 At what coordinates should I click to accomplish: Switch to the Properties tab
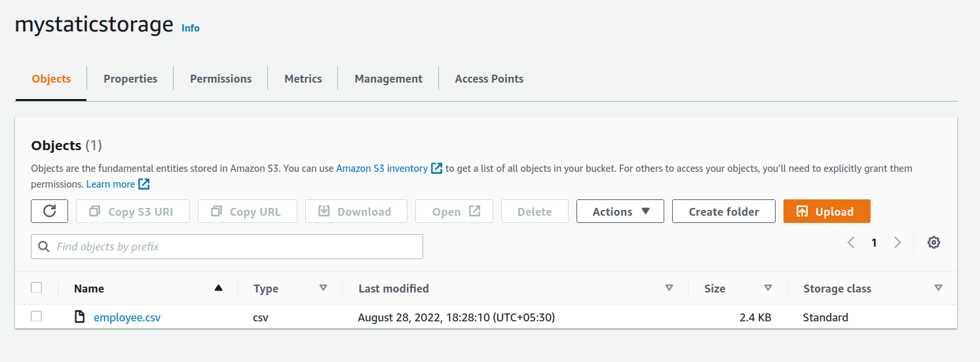[x=130, y=79]
